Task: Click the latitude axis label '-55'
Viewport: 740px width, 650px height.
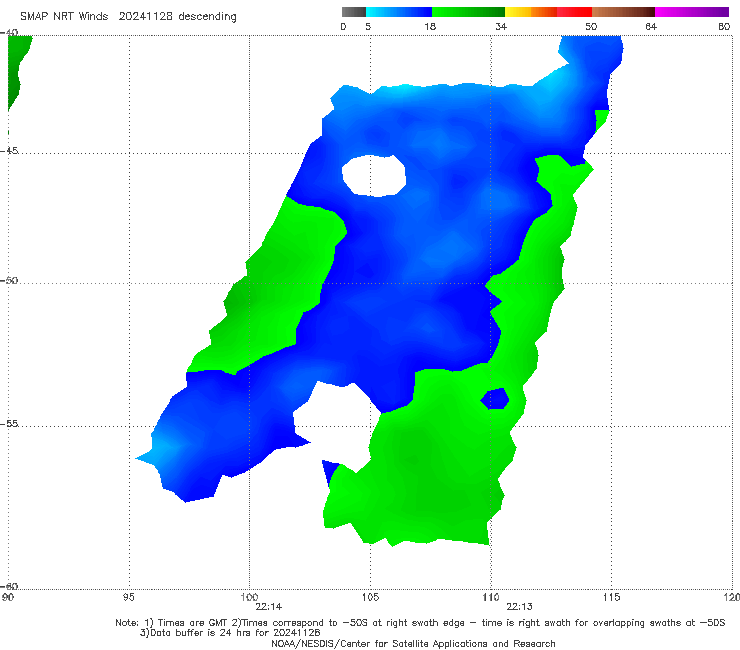Action: click(x=9, y=424)
